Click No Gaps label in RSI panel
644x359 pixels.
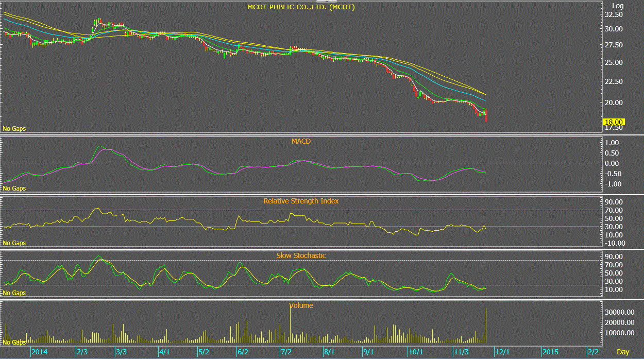pos(14,243)
